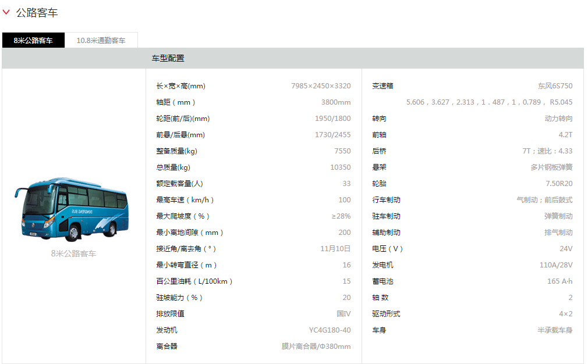Select the 长×宽×高(mm) label
Screen dimensions: 588x364
pos(180,85)
